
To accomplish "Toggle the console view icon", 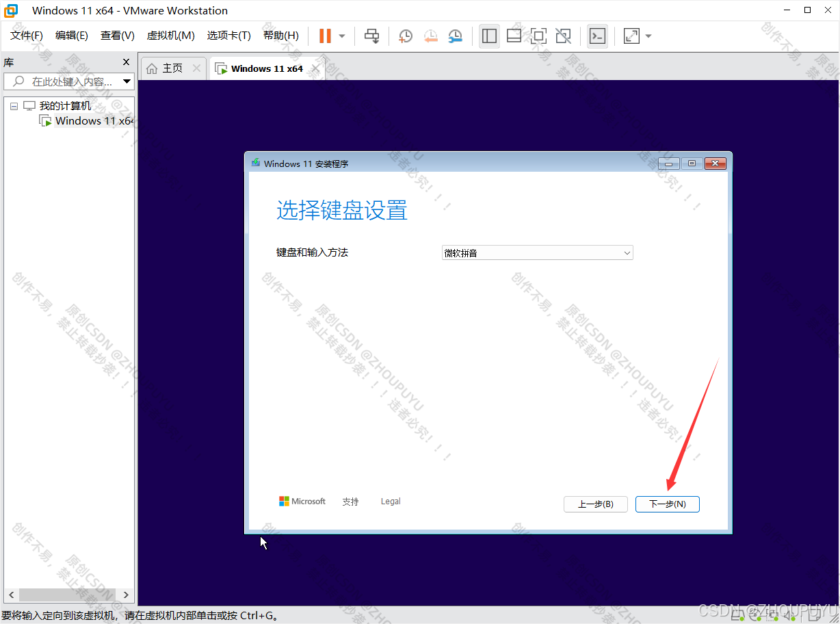I will (597, 36).
